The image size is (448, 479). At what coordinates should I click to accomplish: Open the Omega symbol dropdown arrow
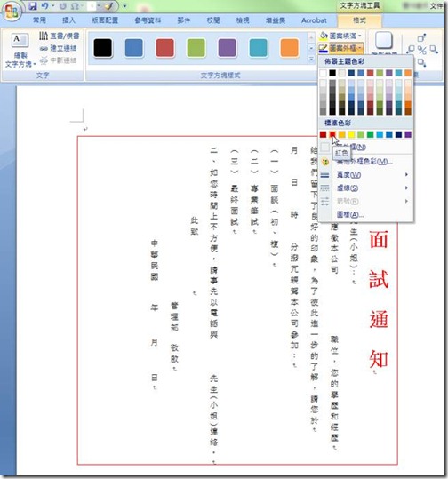(x=83, y=6)
